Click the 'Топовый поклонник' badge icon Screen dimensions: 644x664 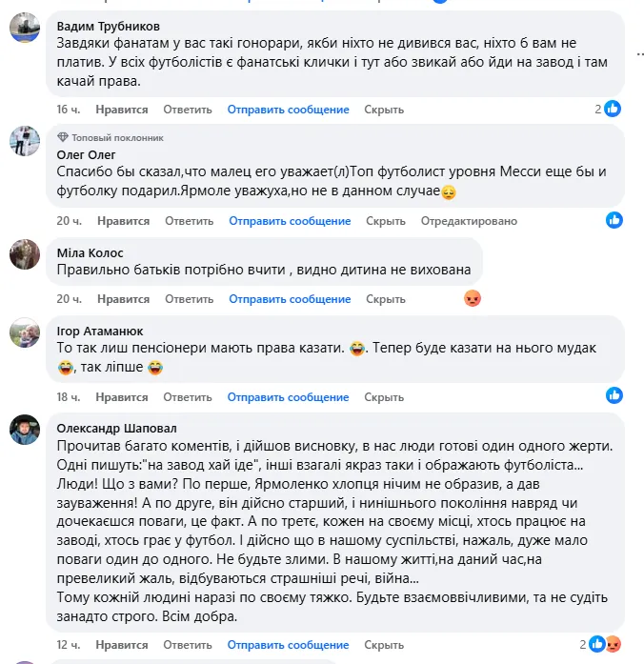63,136
